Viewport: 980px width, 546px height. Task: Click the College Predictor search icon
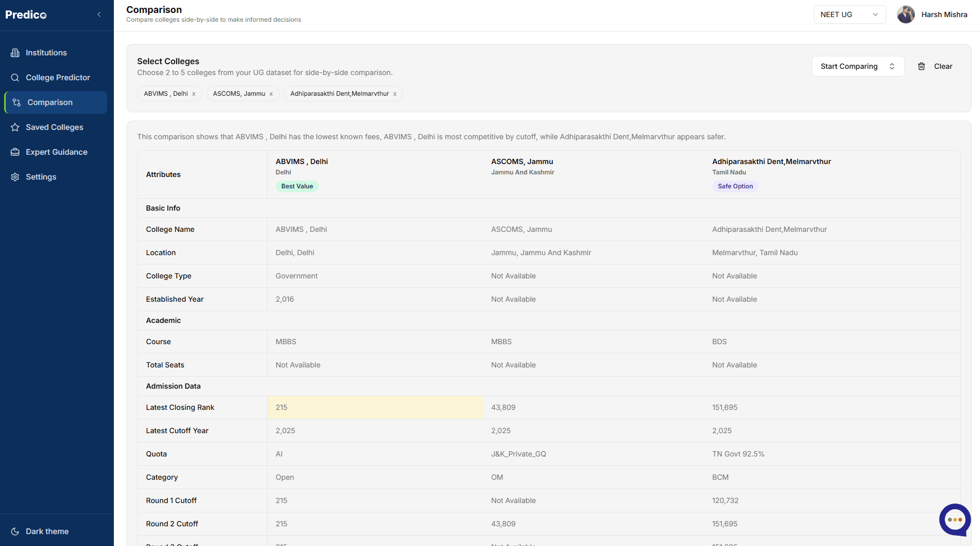point(15,78)
